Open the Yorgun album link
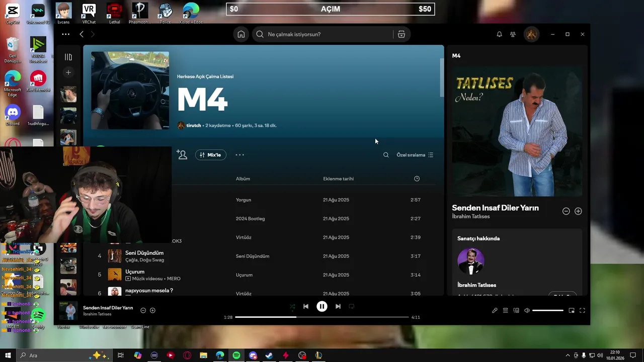 point(244,200)
